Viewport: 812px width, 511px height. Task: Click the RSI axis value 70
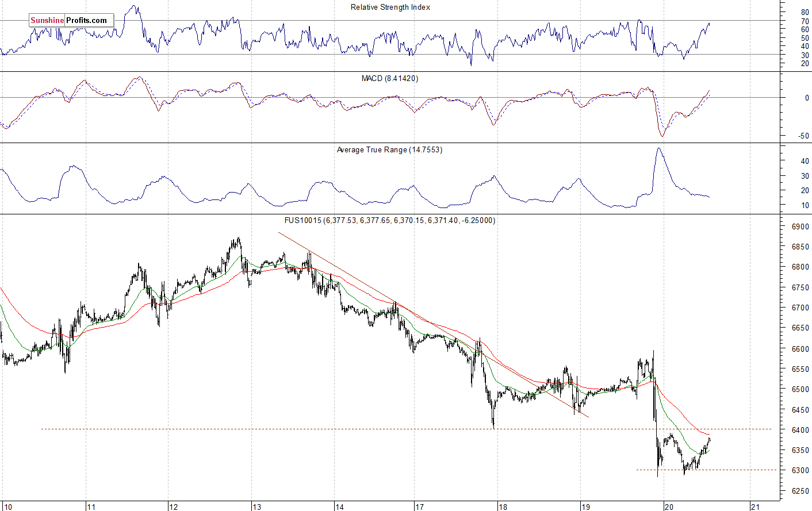805,21
